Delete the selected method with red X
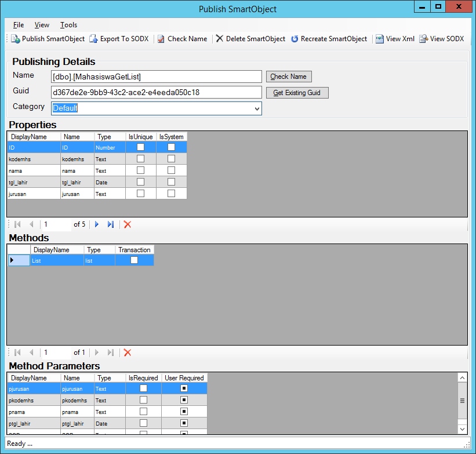Viewport: 476px width, 454px height. point(128,353)
